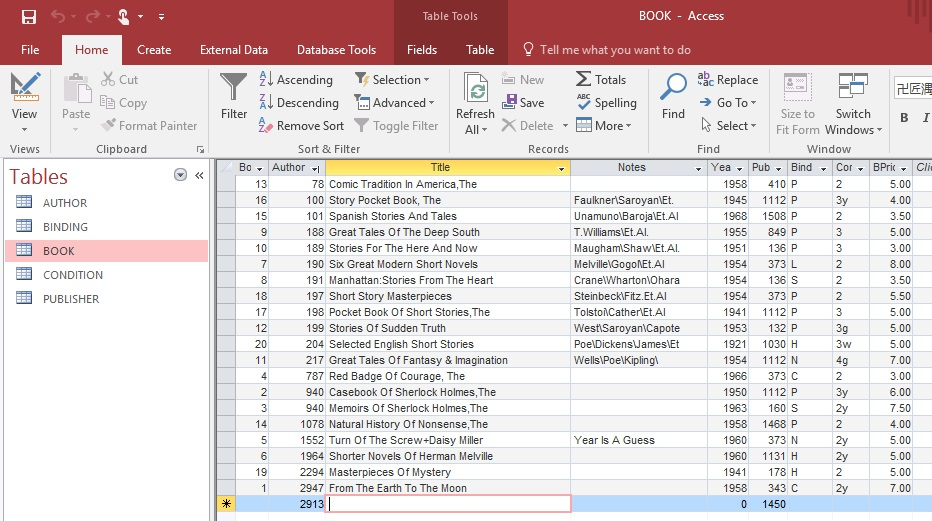Click the Find magnifier icon

pyautogui.click(x=673, y=88)
